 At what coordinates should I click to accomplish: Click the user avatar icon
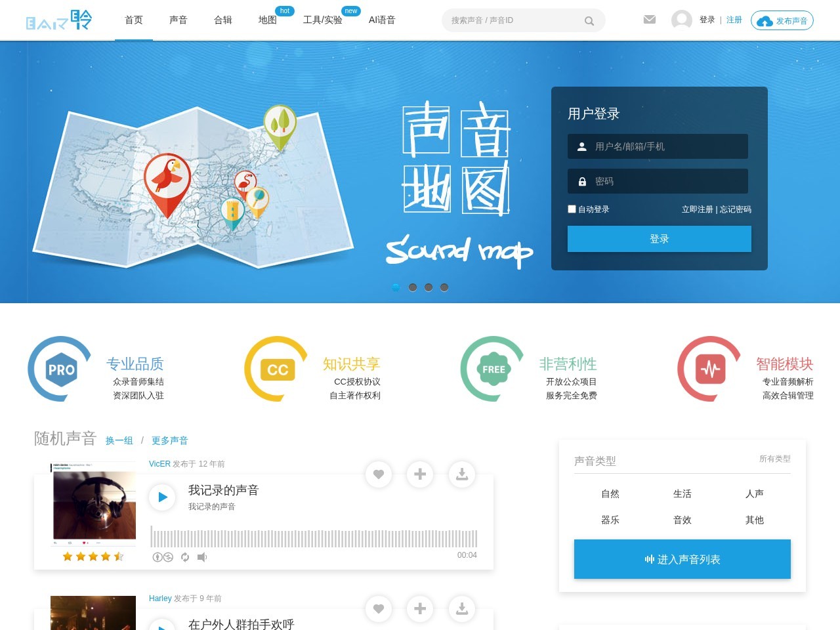(x=682, y=20)
